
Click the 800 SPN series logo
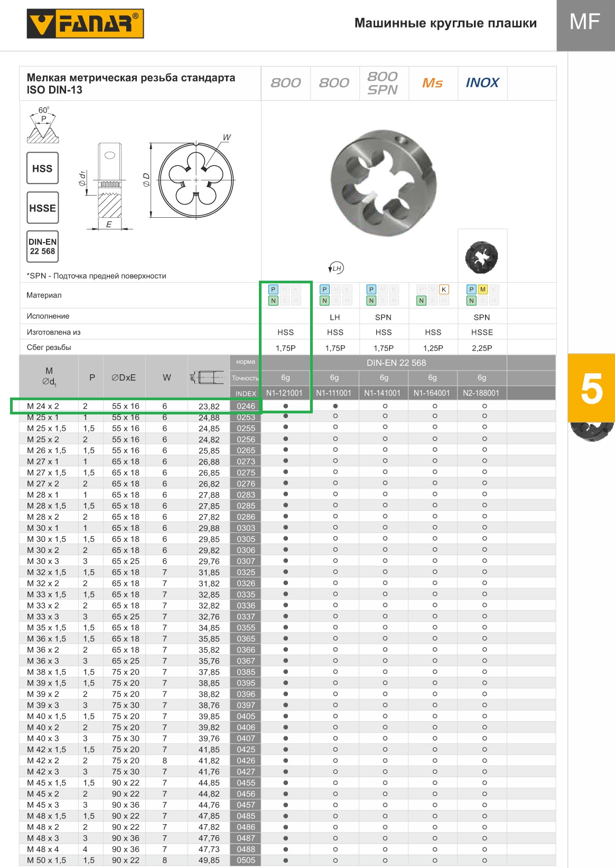pyautogui.click(x=383, y=83)
